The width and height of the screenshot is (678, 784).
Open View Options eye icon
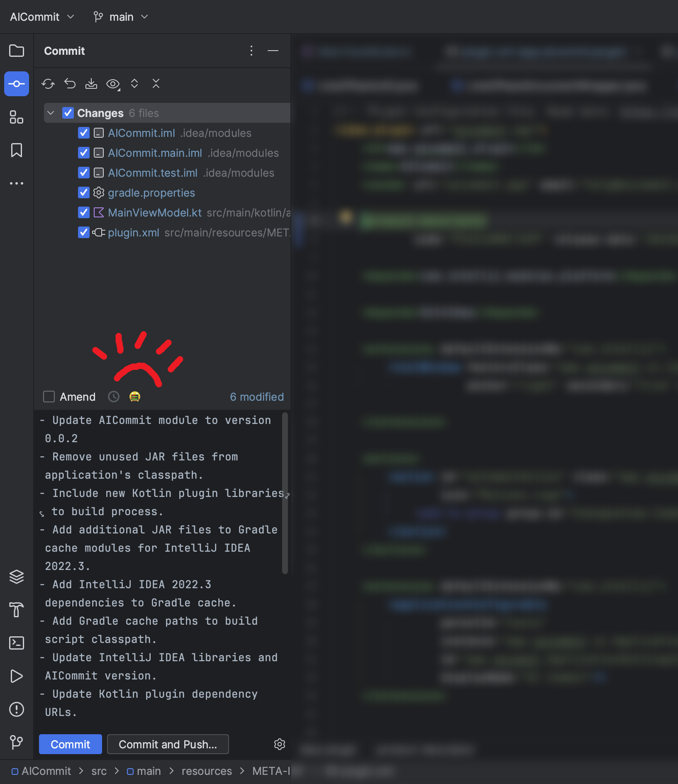coord(113,84)
